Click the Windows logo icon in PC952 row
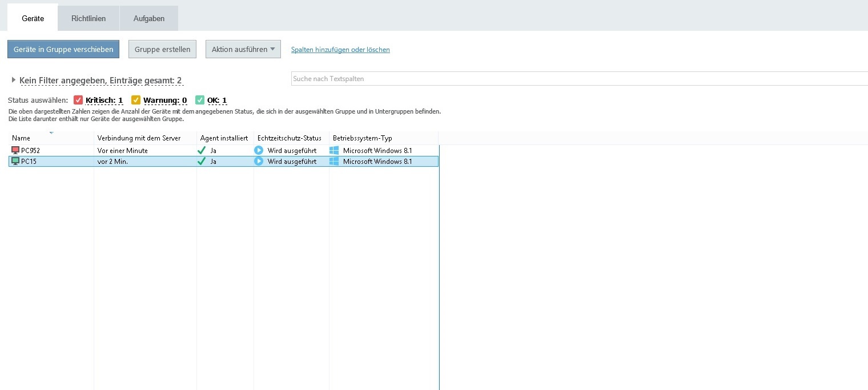Viewport: 868px width, 390px height. pos(334,150)
